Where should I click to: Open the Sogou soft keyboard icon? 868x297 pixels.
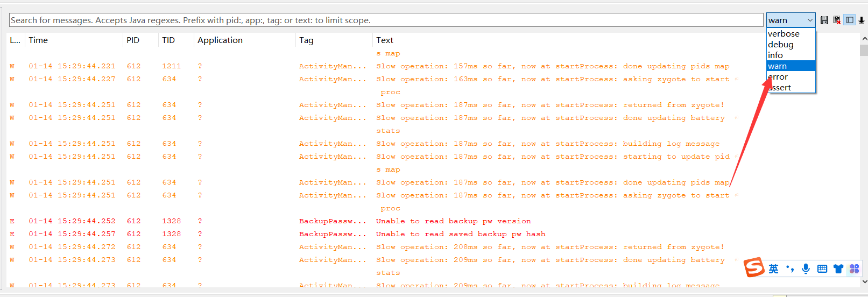pyautogui.click(x=822, y=268)
